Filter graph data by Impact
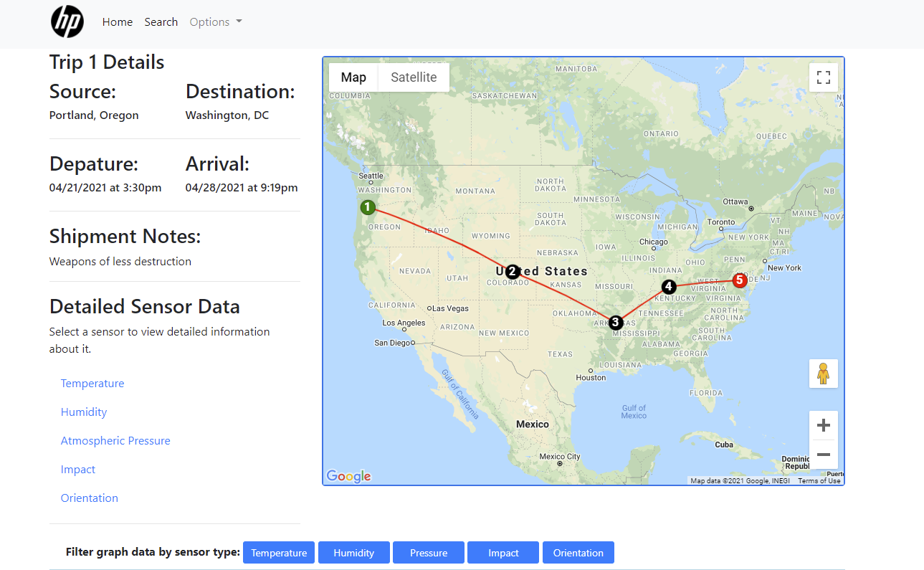 tap(503, 553)
